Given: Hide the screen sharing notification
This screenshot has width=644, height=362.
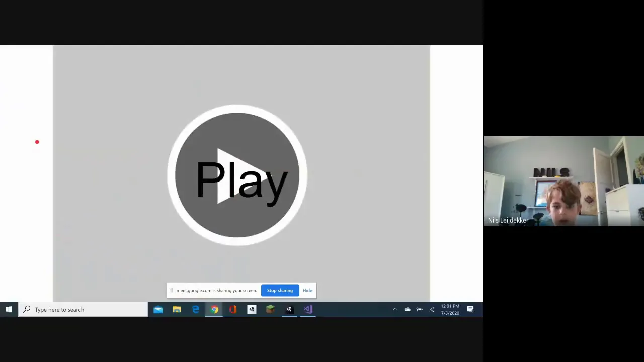Looking at the screenshot, I should (x=307, y=290).
